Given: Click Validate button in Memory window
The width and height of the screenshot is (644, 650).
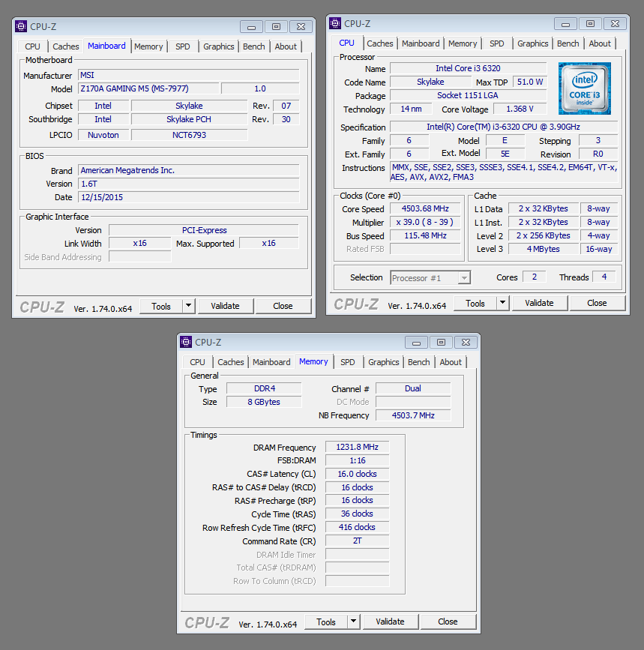Looking at the screenshot, I should pos(390,622).
